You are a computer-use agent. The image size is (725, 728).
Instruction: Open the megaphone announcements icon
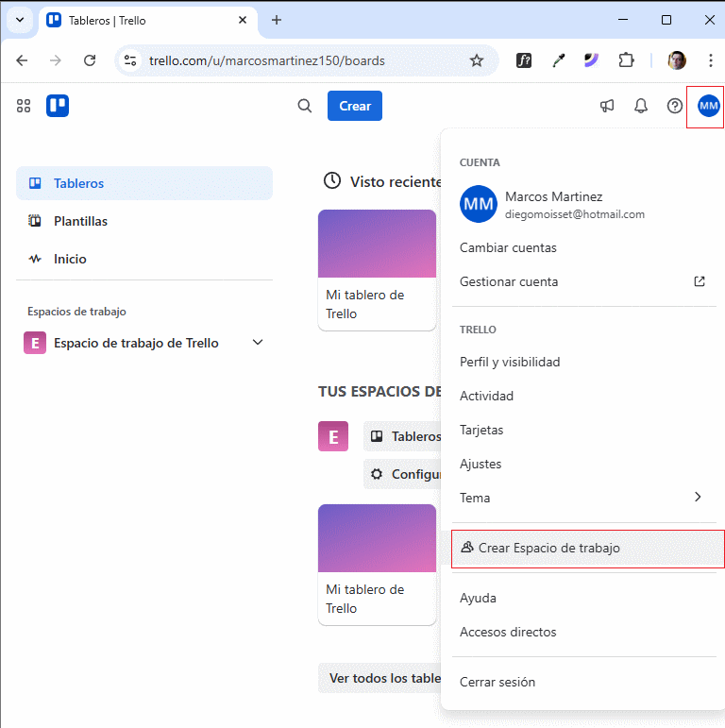tap(607, 106)
